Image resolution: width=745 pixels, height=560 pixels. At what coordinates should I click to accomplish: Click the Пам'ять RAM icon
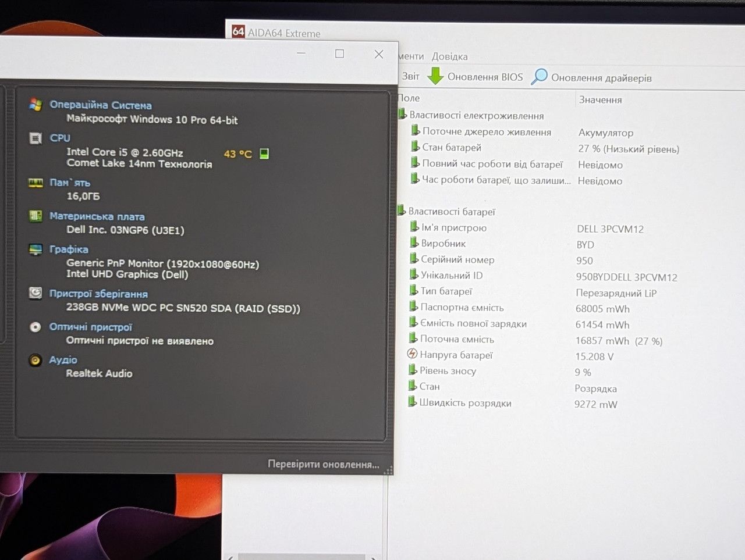[36, 183]
